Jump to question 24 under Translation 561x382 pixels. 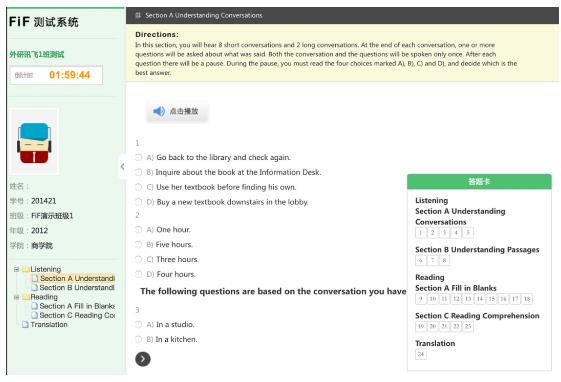pyautogui.click(x=421, y=354)
